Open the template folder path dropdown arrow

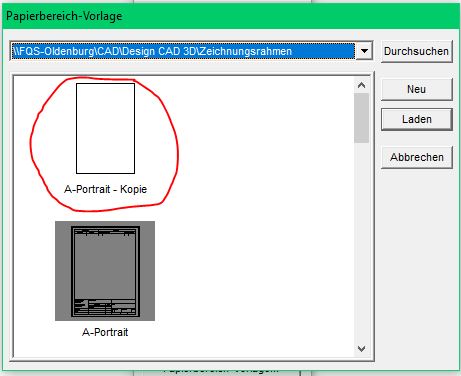point(364,51)
